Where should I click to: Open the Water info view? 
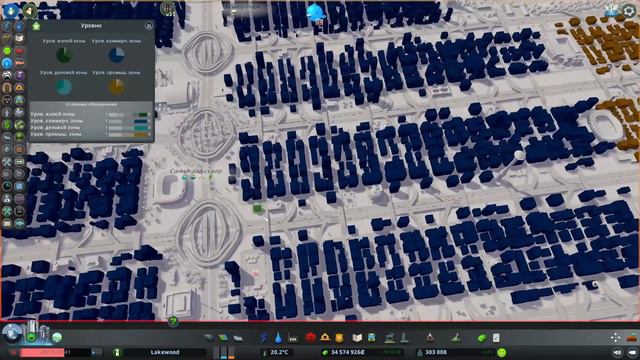(x=19, y=27)
